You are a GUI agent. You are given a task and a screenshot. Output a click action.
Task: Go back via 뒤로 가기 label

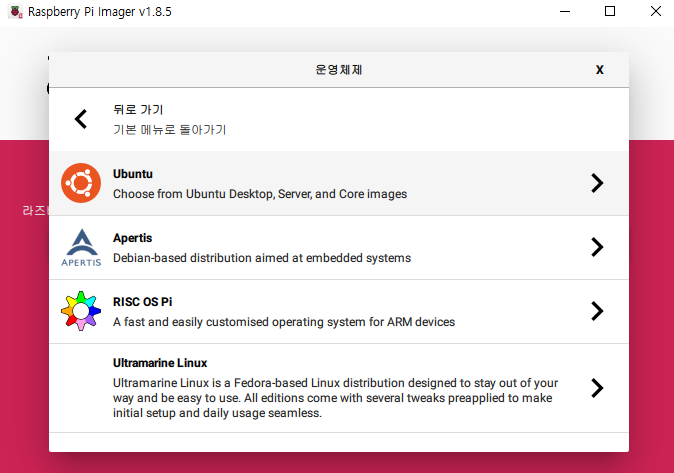point(138,110)
